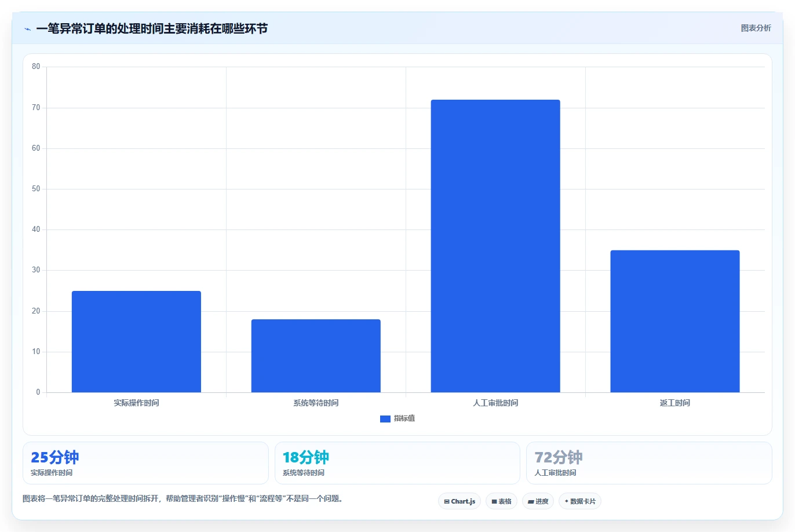Click the 数据卡片 tag
The width and height of the screenshot is (795, 532).
[580, 501]
